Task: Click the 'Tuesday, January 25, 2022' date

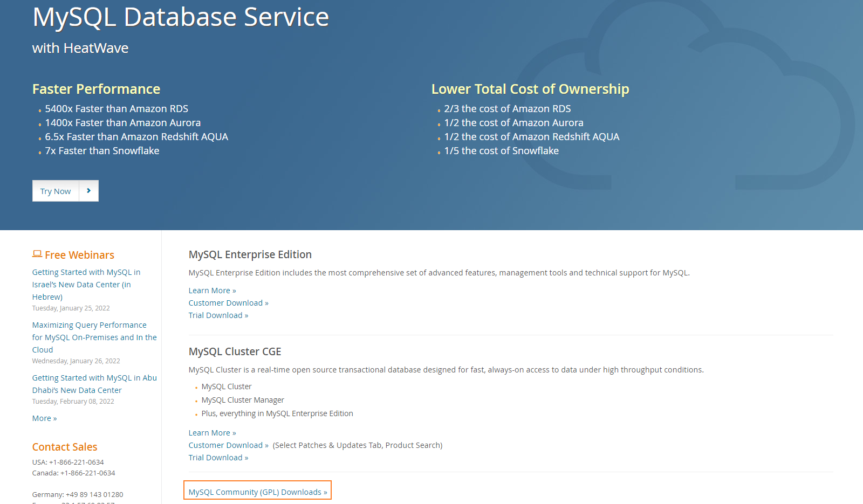Action: pyautogui.click(x=71, y=308)
